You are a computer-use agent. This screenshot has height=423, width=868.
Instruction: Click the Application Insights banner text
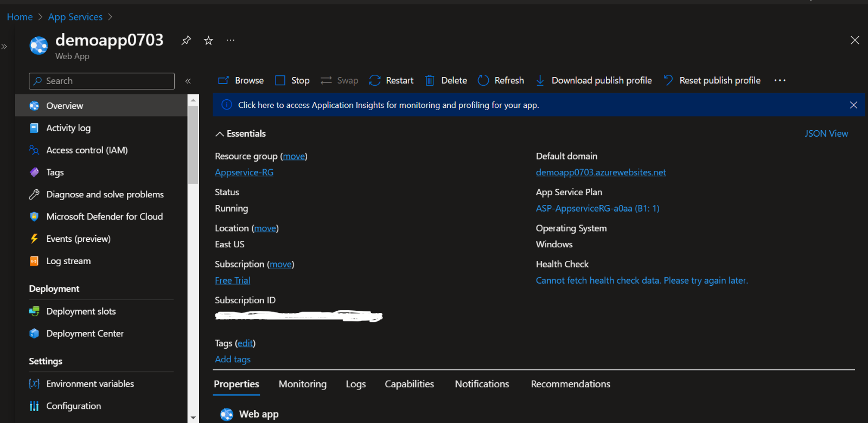(388, 105)
